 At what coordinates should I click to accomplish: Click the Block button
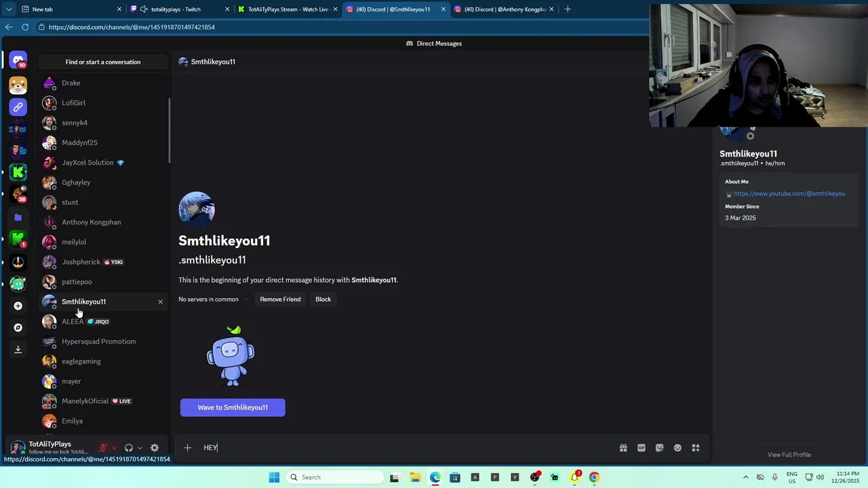(323, 299)
